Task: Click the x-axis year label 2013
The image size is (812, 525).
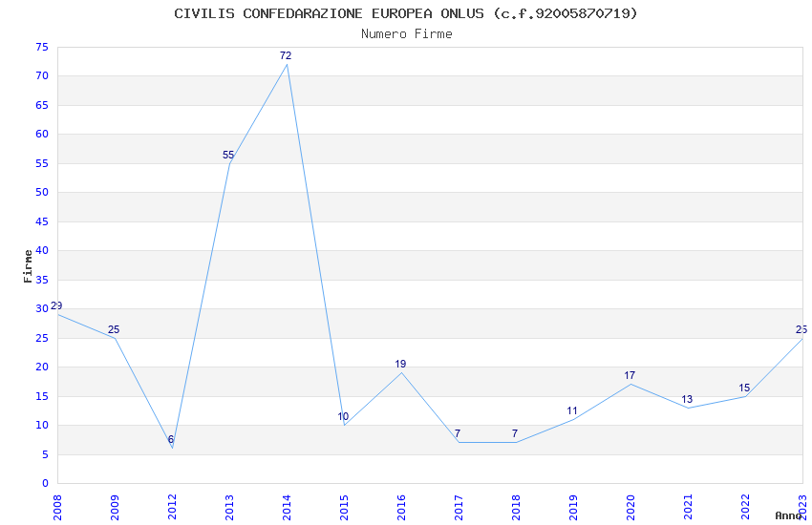Action: [x=229, y=507]
